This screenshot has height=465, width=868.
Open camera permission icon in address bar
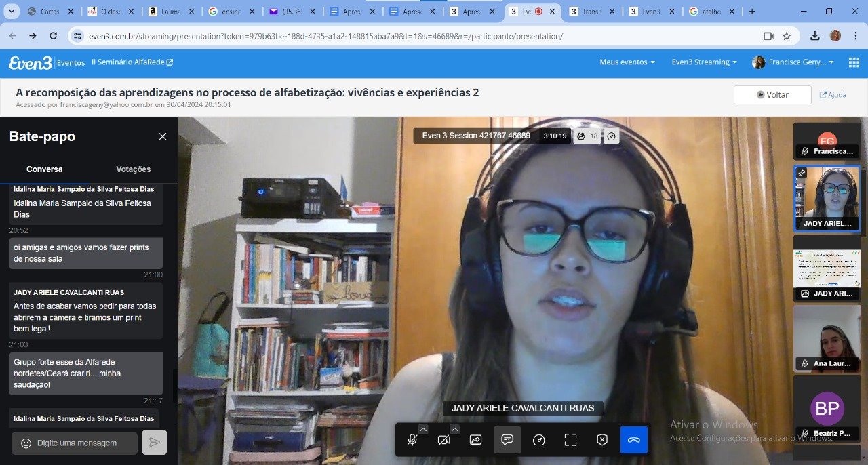768,36
